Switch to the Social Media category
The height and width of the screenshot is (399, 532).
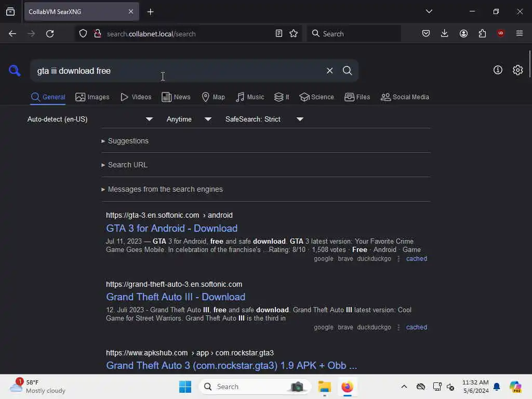(405, 97)
